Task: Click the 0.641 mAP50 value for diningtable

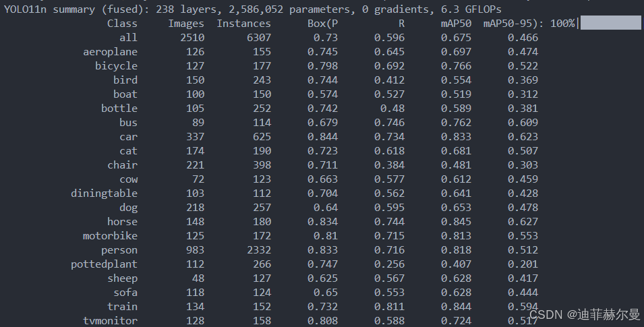Action: pyautogui.click(x=456, y=193)
